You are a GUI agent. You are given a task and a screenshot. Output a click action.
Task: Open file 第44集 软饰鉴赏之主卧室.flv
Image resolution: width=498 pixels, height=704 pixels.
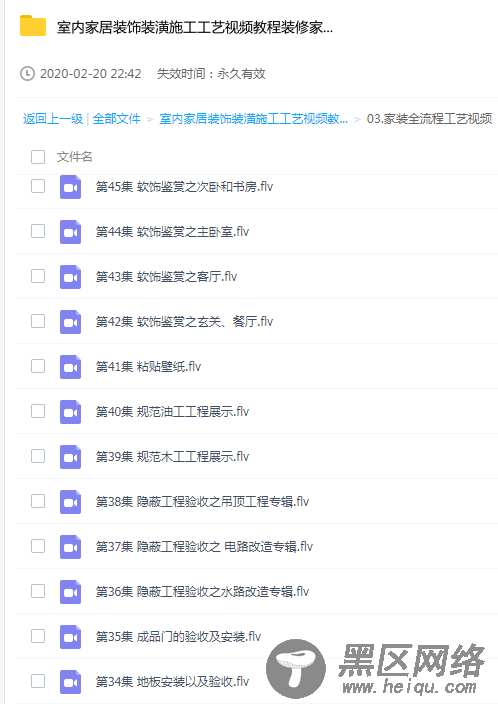tap(172, 232)
